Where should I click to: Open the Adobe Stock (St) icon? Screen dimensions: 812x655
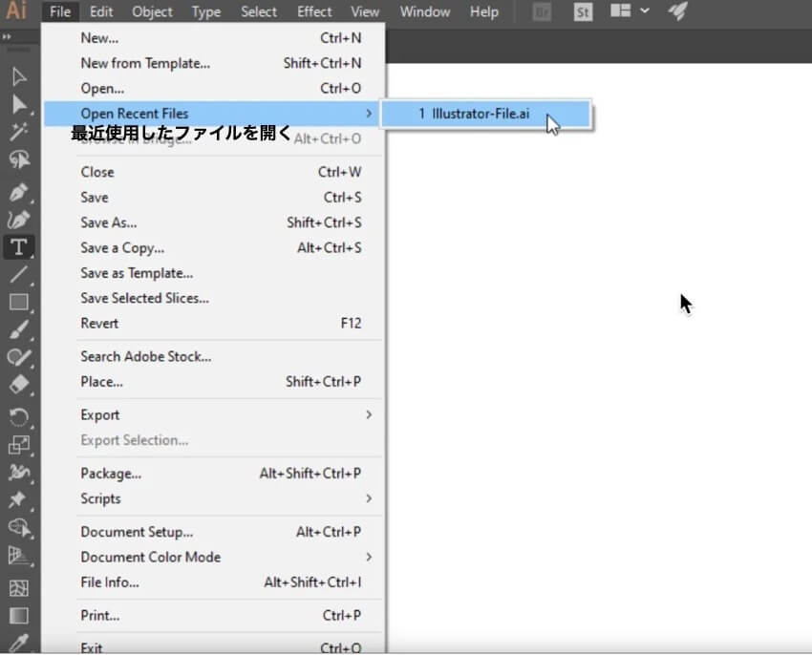(583, 12)
